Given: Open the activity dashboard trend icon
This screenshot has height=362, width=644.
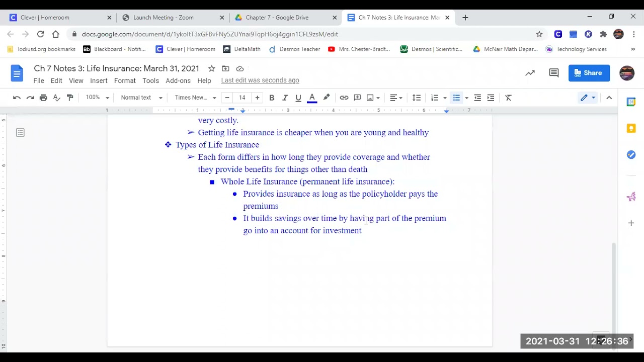Looking at the screenshot, I should point(530,73).
